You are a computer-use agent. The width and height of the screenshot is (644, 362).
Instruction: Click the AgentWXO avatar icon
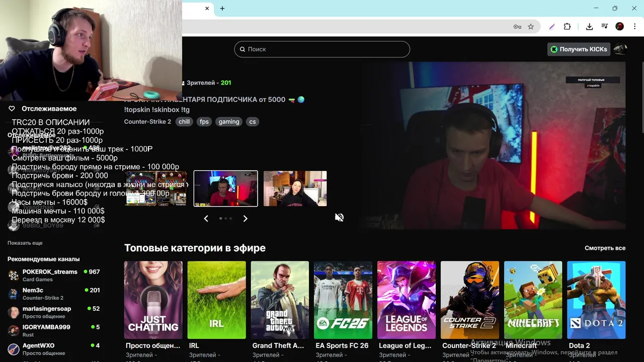click(x=14, y=349)
